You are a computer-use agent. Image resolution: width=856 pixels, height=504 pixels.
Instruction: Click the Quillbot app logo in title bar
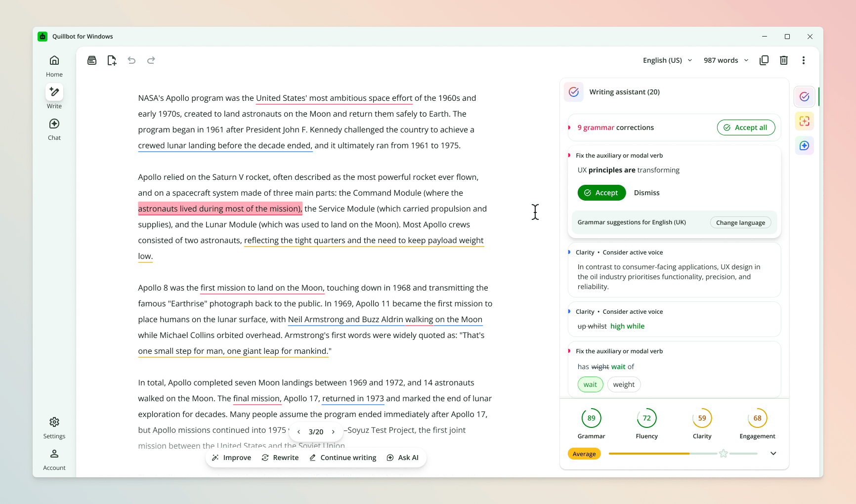(x=43, y=37)
